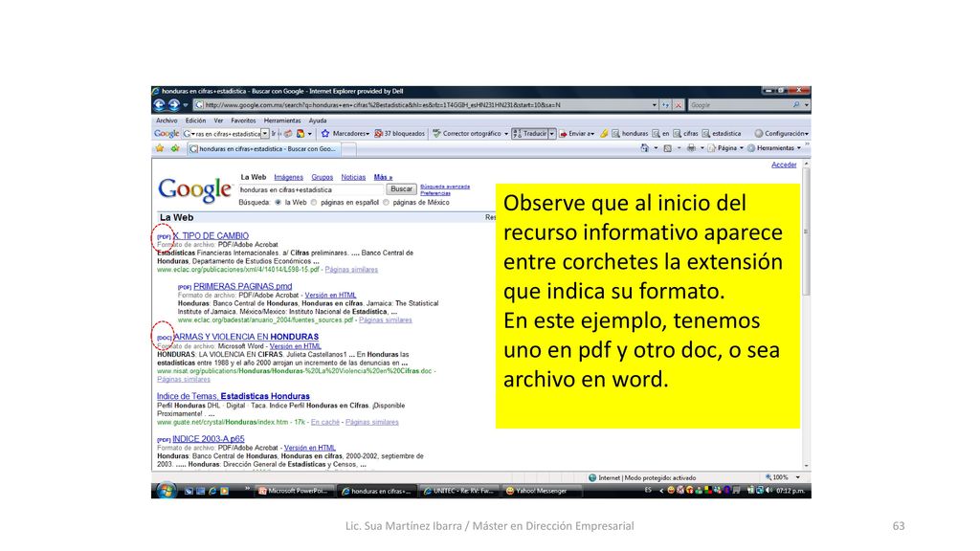Open the Ayuda menu

click(x=318, y=121)
